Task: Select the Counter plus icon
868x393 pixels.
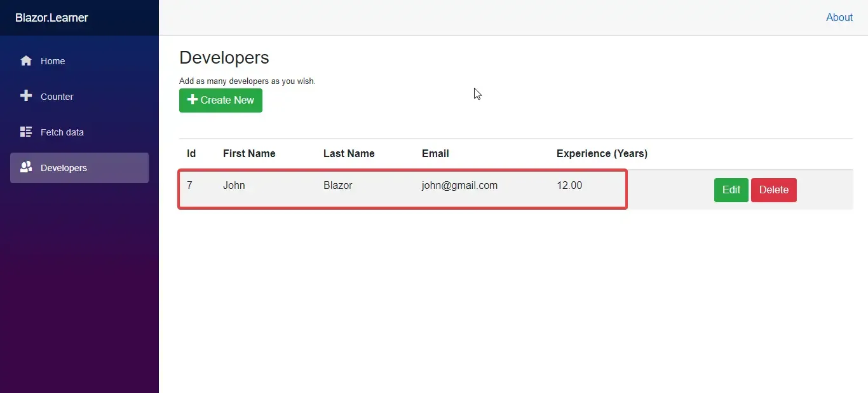Action: pos(26,96)
